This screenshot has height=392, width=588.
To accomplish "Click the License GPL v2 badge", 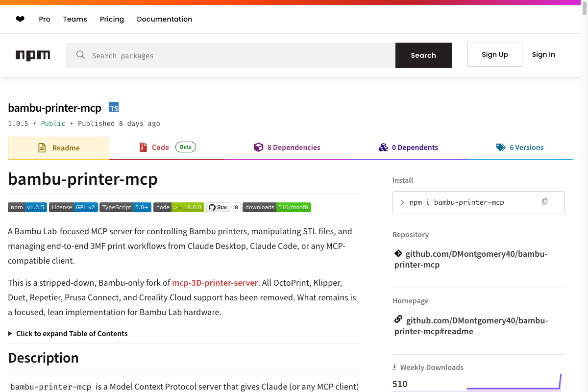I will pos(73,207).
